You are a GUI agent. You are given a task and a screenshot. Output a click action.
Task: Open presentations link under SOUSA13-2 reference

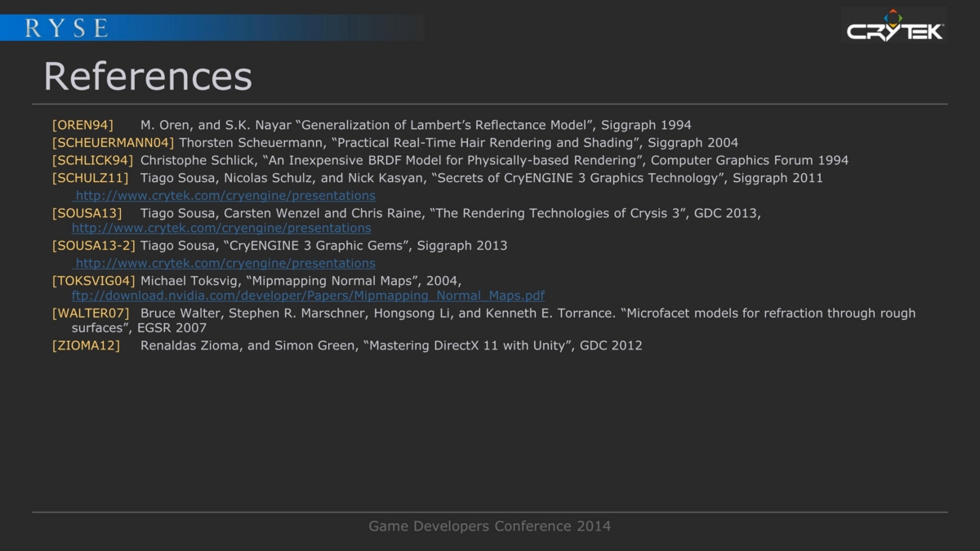pos(225,263)
